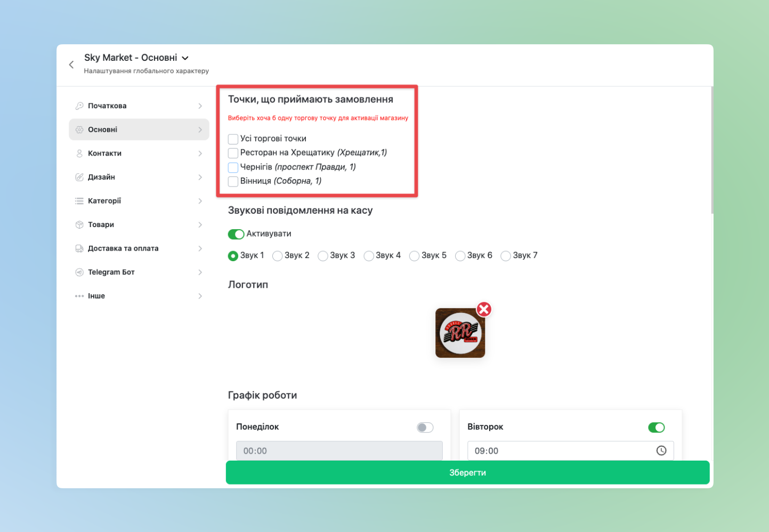Click the truck icon beside Доставка та оплата
Viewport: 769px width, 532px height.
(79, 248)
